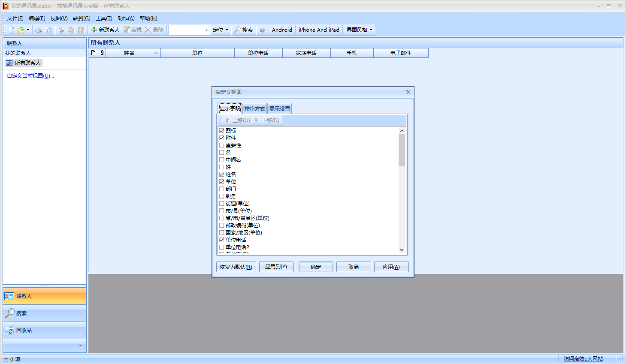626x364 pixels.
Task: Confirm the dialog with 确定
Action: click(316, 267)
